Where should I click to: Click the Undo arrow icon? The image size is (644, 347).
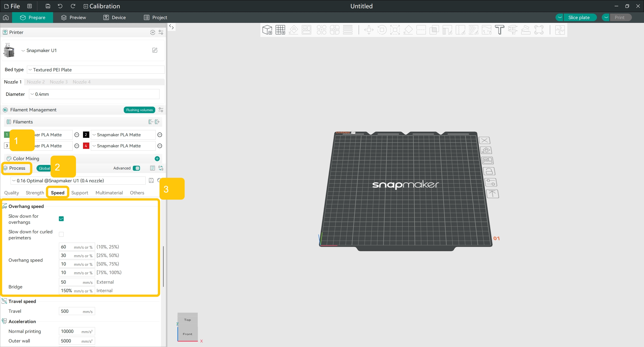pyautogui.click(x=60, y=6)
